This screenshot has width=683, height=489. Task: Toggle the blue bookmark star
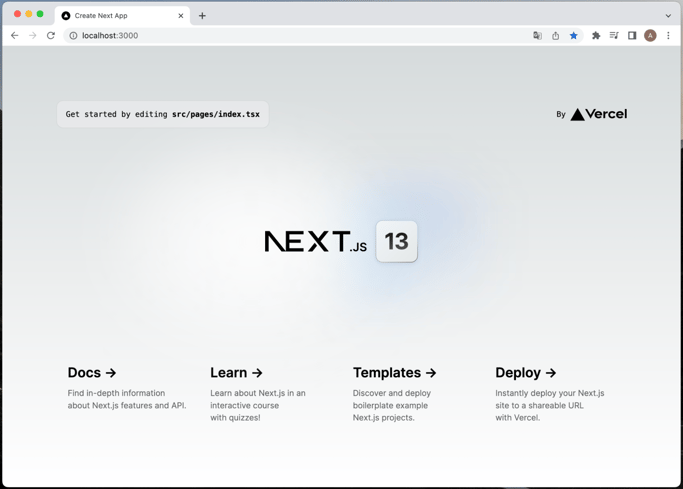(x=574, y=36)
